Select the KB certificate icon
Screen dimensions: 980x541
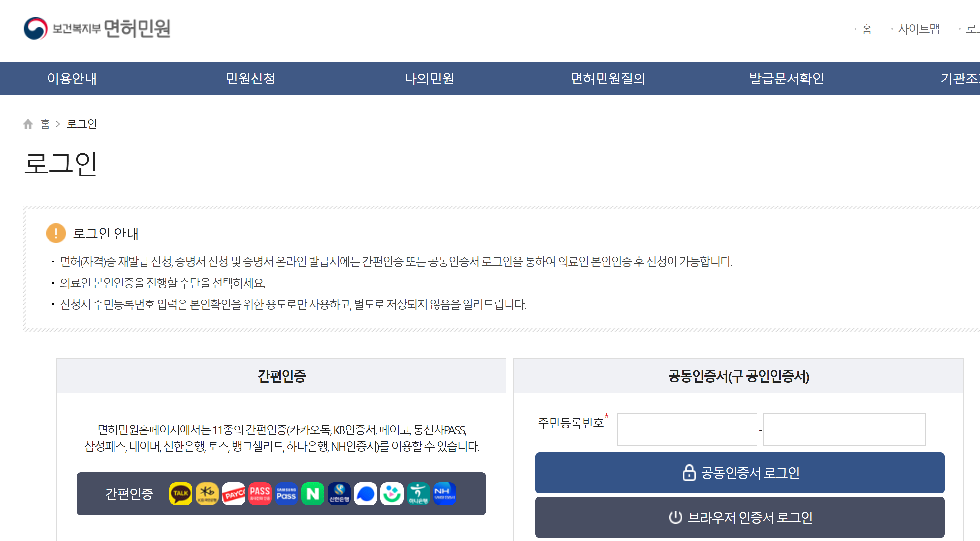[x=207, y=493]
